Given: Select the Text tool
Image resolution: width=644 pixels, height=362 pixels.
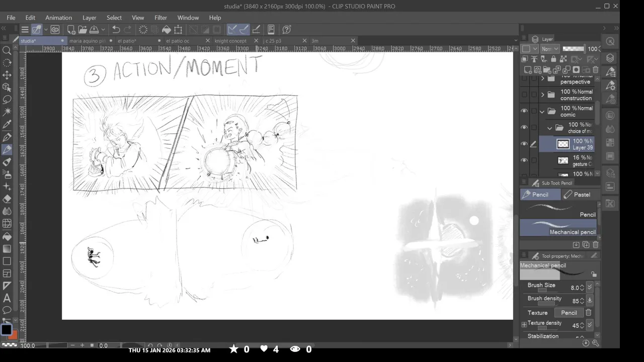Looking at the screenshot, I should coord(7,298).
